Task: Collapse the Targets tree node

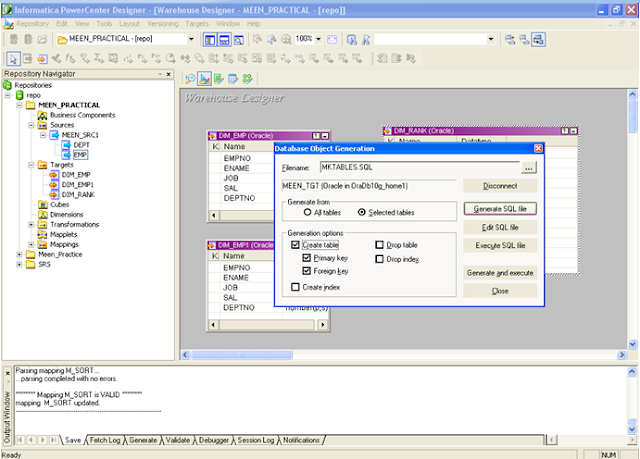Action: [x=31, y=165]
